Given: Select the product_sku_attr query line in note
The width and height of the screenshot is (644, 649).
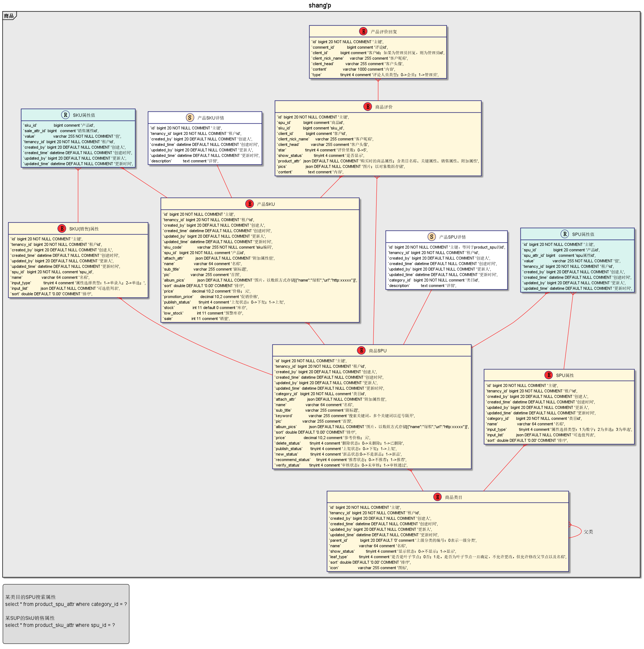Looking at the screenshot, I should [60, 625].
